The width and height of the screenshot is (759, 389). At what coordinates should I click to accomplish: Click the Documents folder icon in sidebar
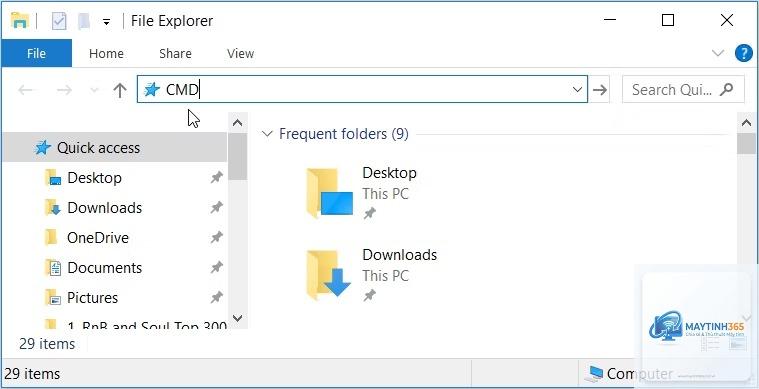pos(53,268)
